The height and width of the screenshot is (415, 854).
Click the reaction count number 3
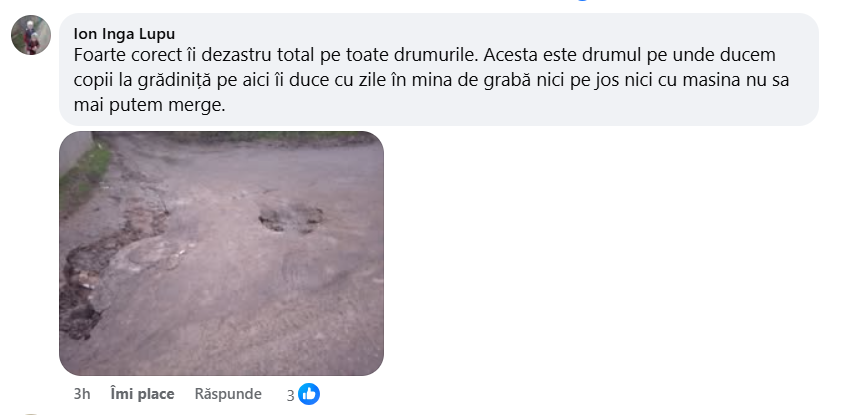coord(291,395)
